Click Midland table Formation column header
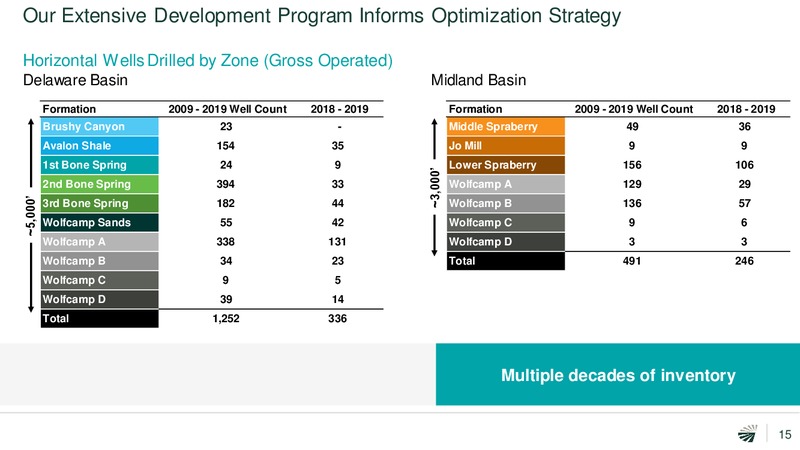 click(476, 109)
